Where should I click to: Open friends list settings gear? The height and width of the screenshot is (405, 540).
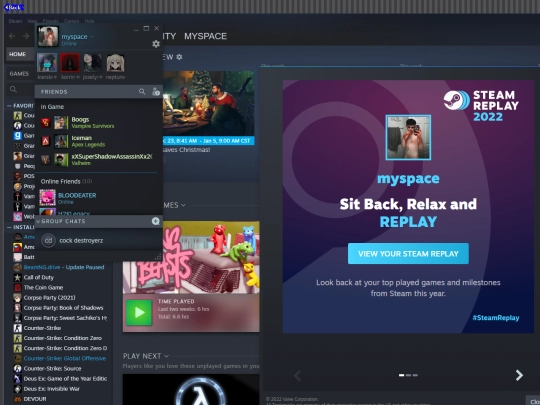156,44
